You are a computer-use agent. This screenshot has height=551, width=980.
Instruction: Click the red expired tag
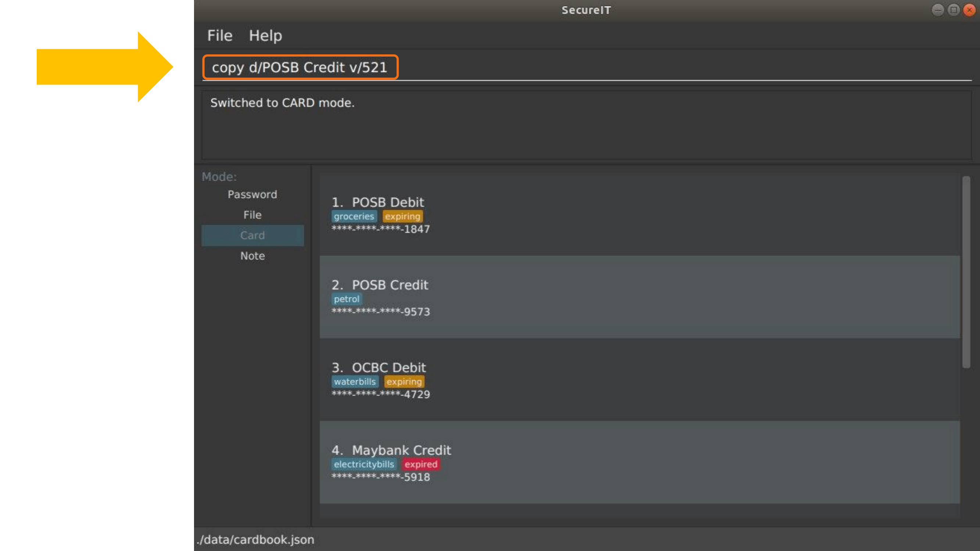click(421, 464)
